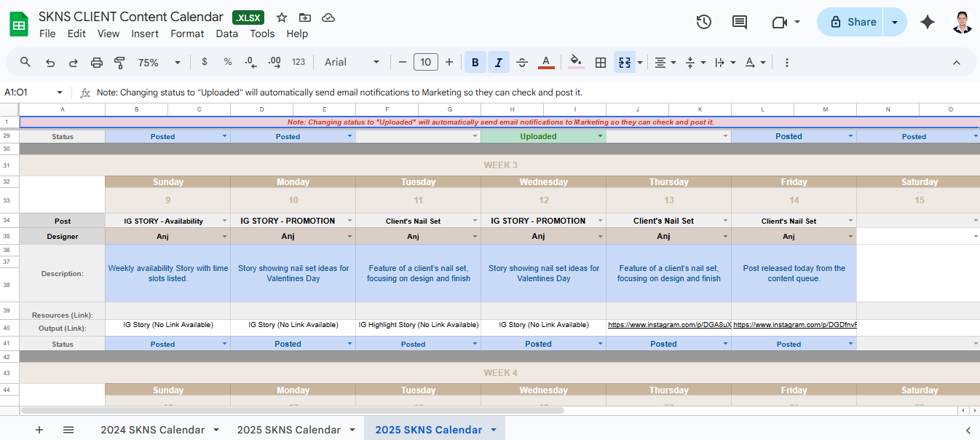Open the Arial font dropdown

point(352,63)
